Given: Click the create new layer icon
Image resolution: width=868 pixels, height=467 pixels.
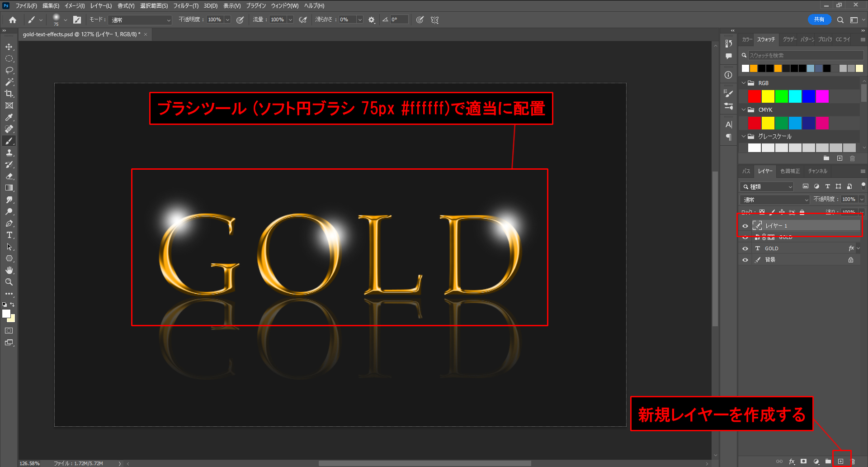Looking at the screenshot, I should pos(840,462).
